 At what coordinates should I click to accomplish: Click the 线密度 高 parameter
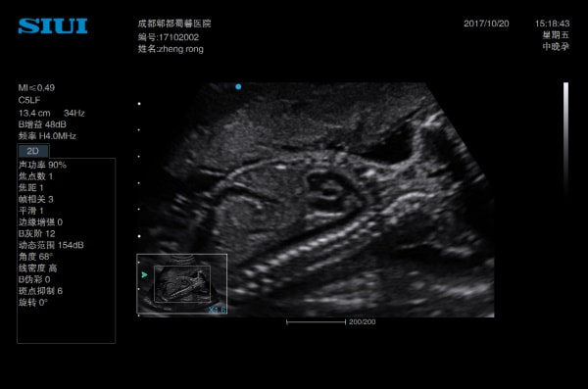(38, 267)
